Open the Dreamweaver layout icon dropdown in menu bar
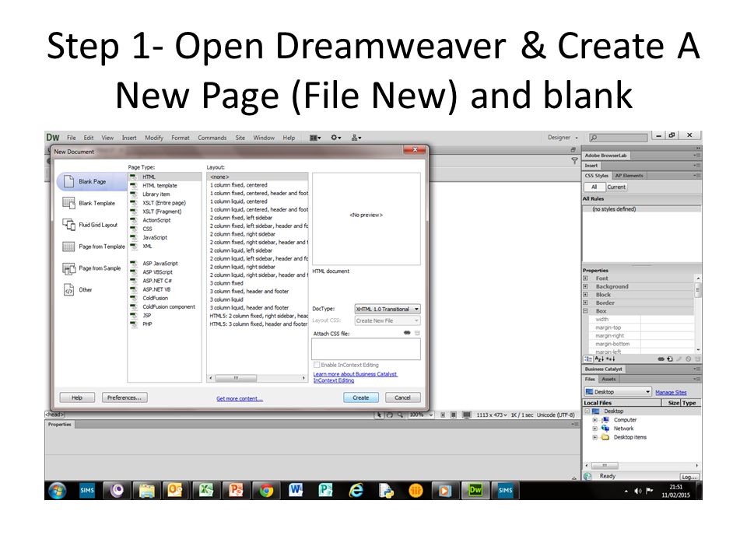 click(315, 138)
